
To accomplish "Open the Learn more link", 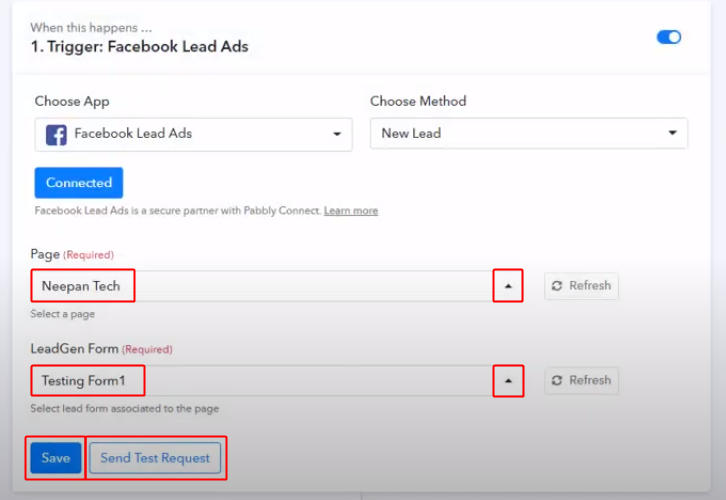I will tap(351, 211).
